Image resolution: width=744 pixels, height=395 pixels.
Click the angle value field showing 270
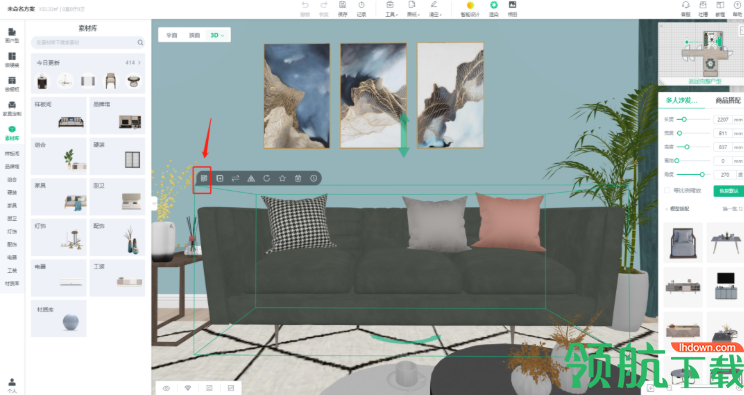(x=725, y=175)
